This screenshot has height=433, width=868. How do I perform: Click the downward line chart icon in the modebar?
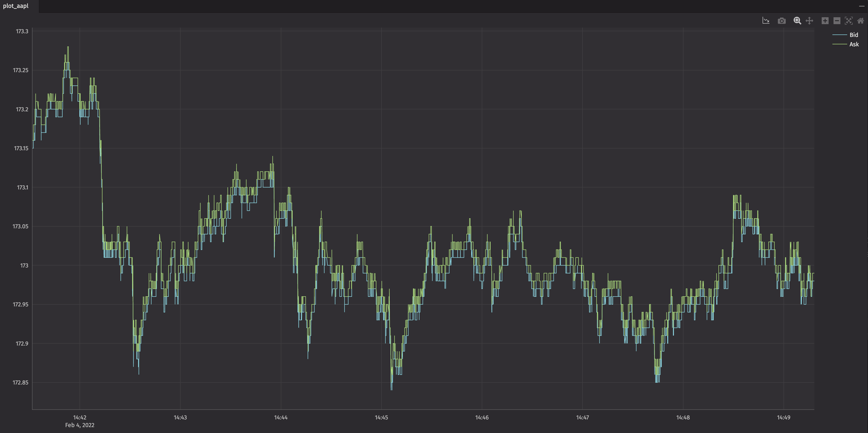point(766,21)
